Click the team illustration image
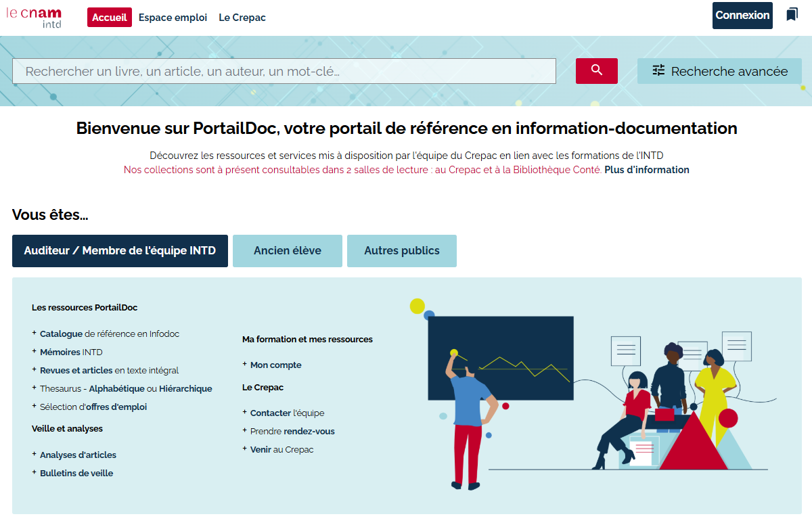Screen dimensions: 812x527 click(x=592, y=394)
